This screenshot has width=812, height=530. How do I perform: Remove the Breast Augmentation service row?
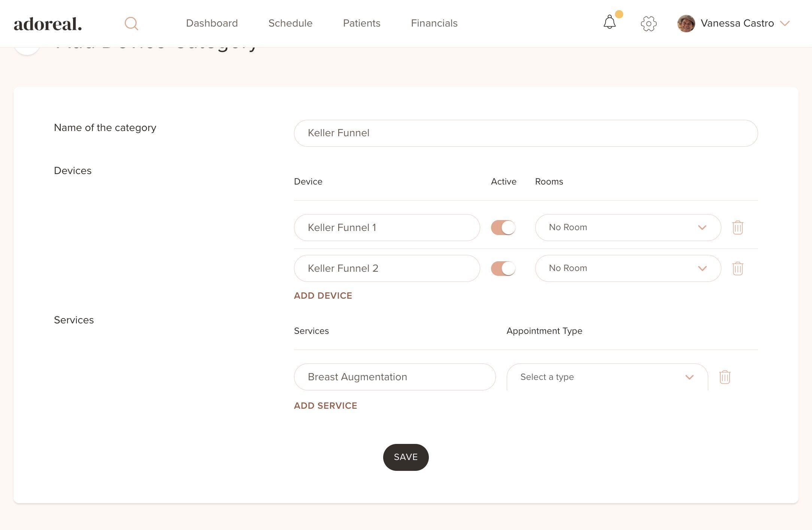pos(725,377)
